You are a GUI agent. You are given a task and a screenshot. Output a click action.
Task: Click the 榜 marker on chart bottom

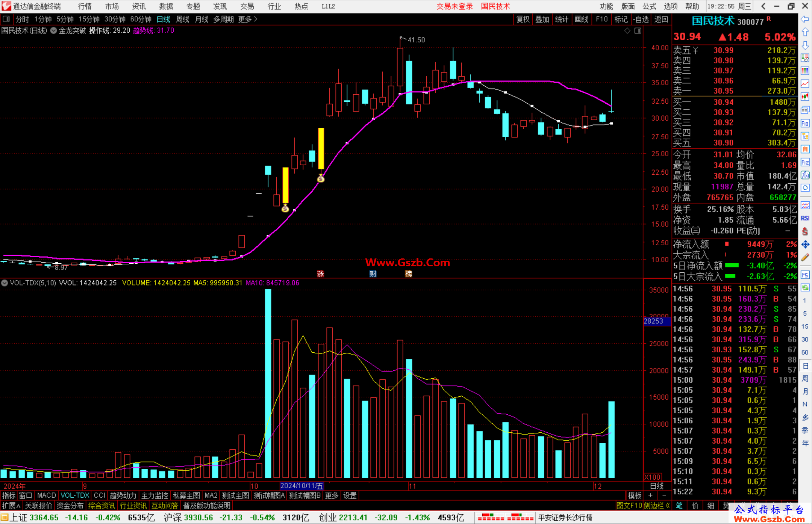[x=409, y=273]
